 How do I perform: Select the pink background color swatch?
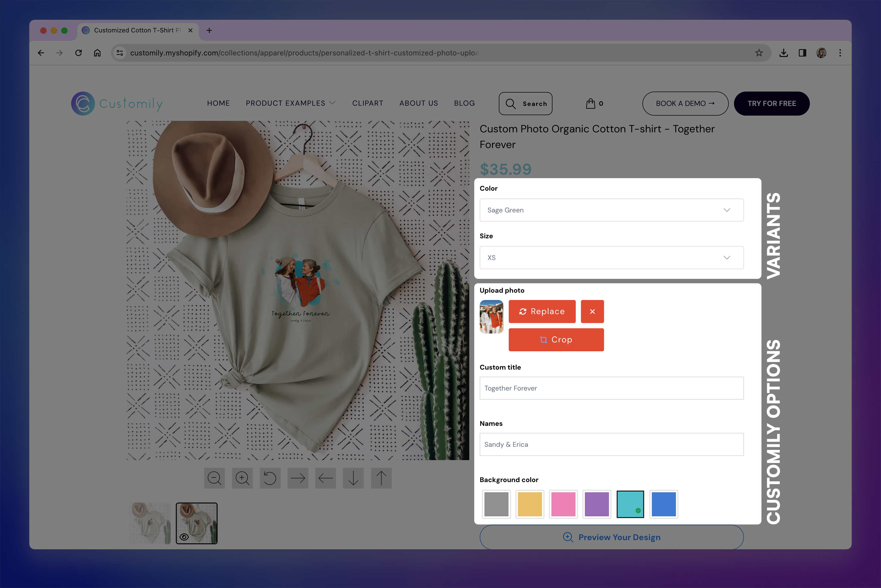tap(563, 504)
